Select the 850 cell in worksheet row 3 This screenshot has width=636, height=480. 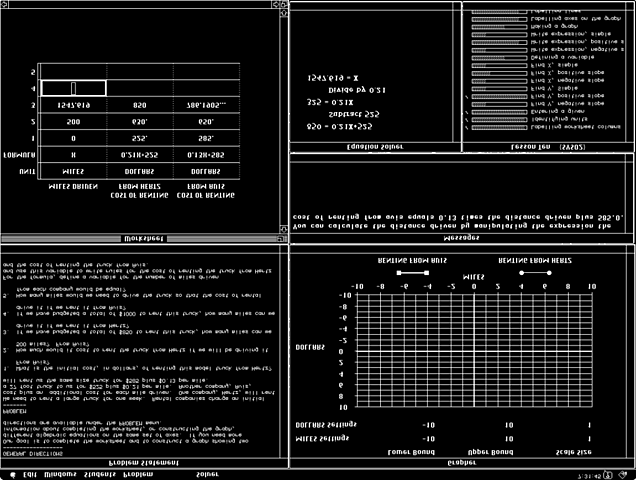pos(140,105)
